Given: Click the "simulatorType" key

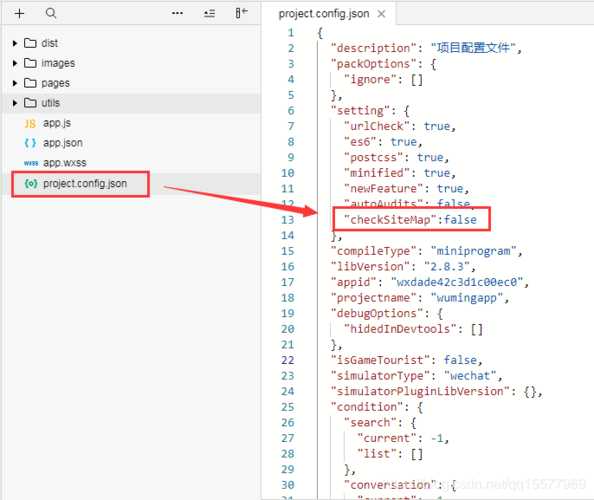Looking at the screenshot, I should coord(380,376).
